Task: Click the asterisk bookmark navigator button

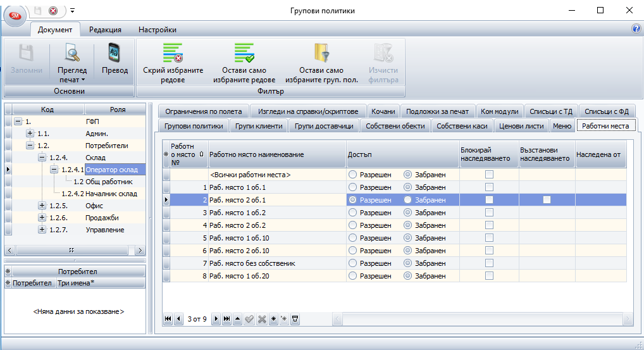Action: (273, 319)
